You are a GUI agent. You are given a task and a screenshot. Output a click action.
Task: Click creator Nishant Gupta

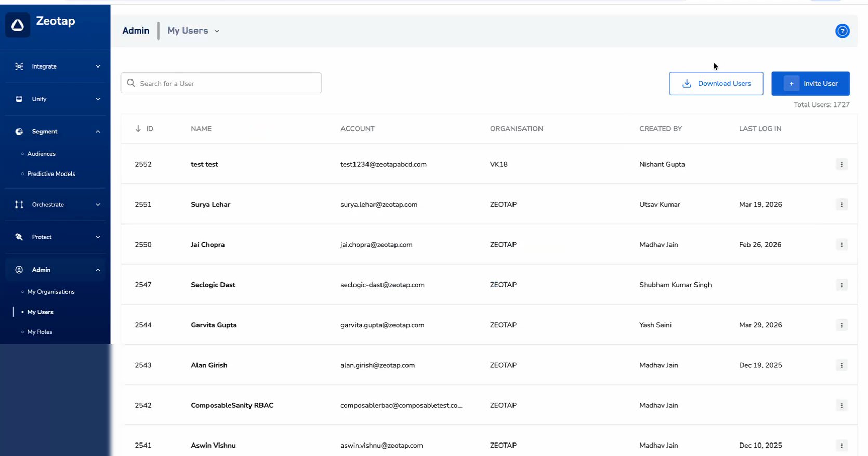pos(662,164)
